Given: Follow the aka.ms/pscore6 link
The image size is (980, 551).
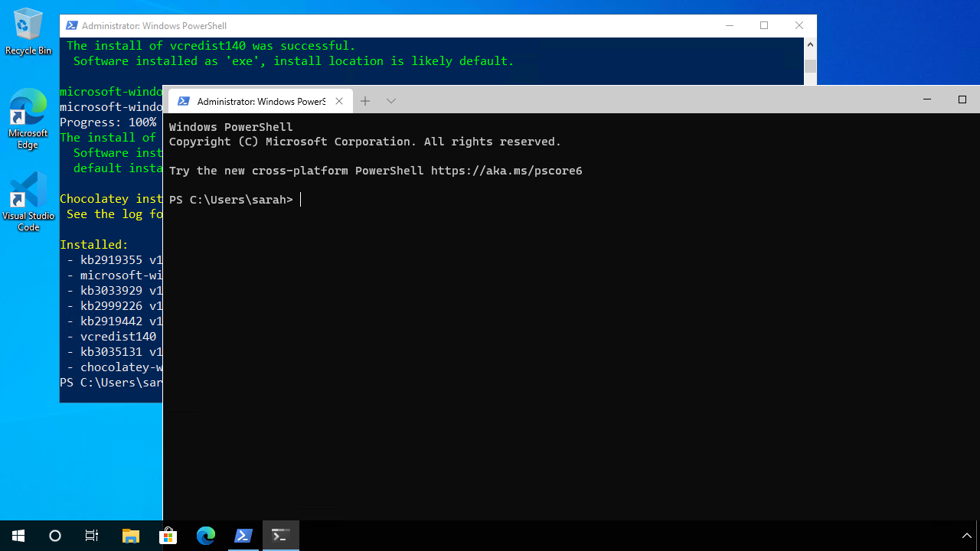Looking at the screenshot, I should (x=507, y=171).
